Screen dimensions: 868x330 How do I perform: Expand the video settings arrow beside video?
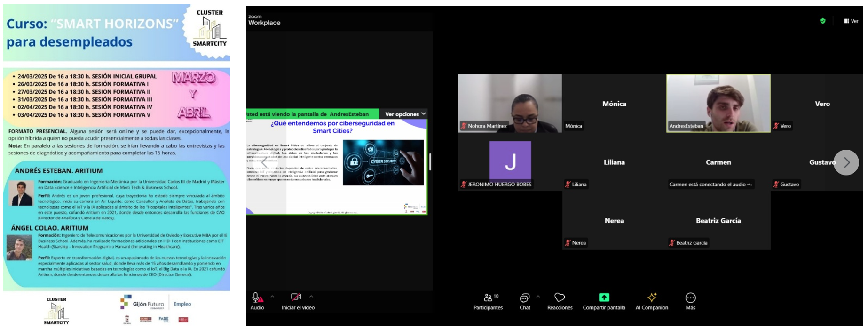pos(311,297)
